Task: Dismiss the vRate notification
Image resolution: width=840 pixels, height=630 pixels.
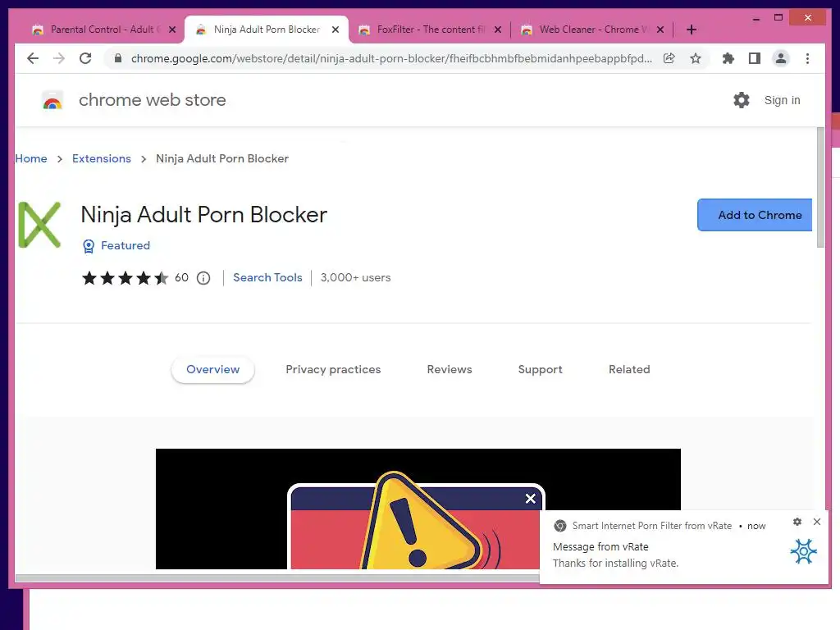Action: pos(817,522)
